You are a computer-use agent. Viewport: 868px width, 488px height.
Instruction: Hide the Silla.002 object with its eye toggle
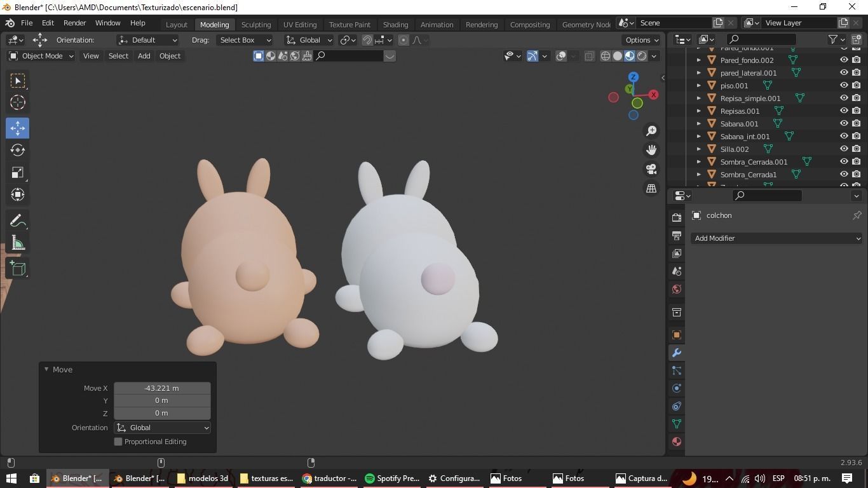click(844, 149)
